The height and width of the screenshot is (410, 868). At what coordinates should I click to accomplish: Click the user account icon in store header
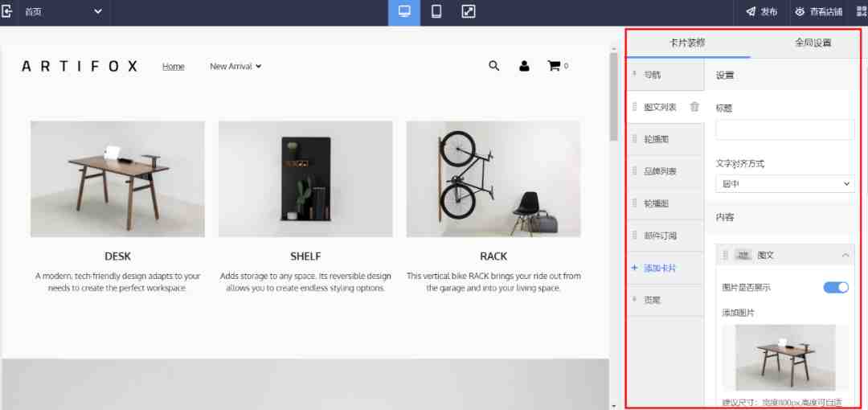coord(524,66)
